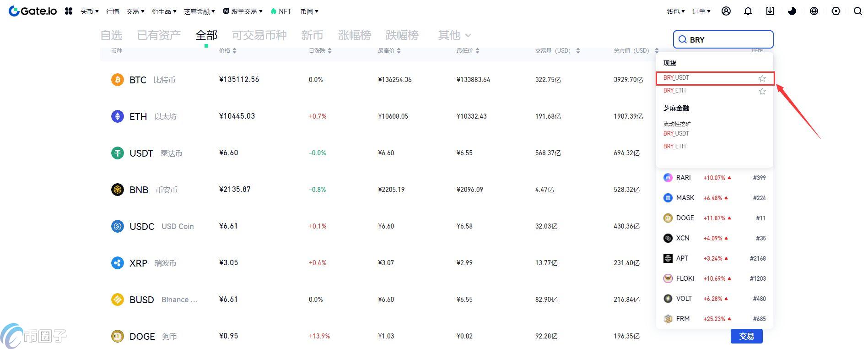Favorite BRY_USDT with its star
The image size is (868, 349).
(x=762, y=78)
